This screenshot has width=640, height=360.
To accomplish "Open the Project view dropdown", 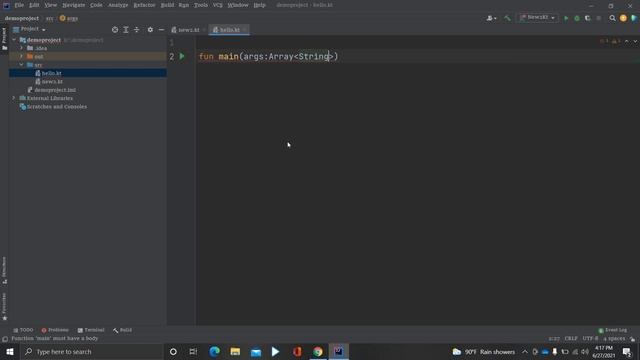I will [29, 29].
